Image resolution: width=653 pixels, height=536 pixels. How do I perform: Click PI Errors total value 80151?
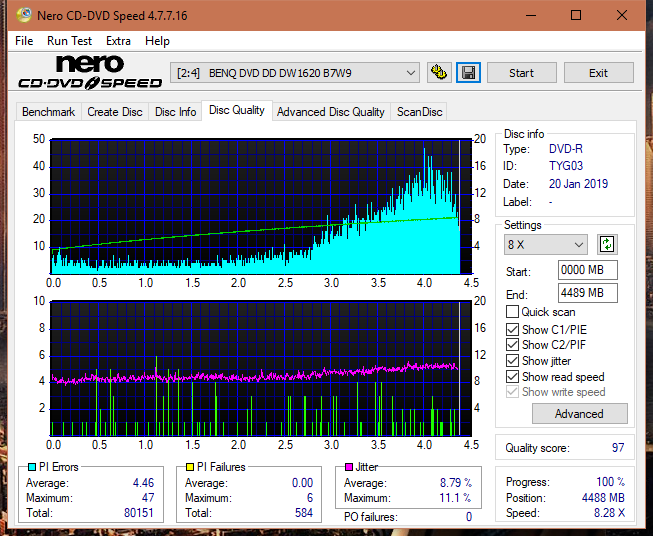click(139, 512)
